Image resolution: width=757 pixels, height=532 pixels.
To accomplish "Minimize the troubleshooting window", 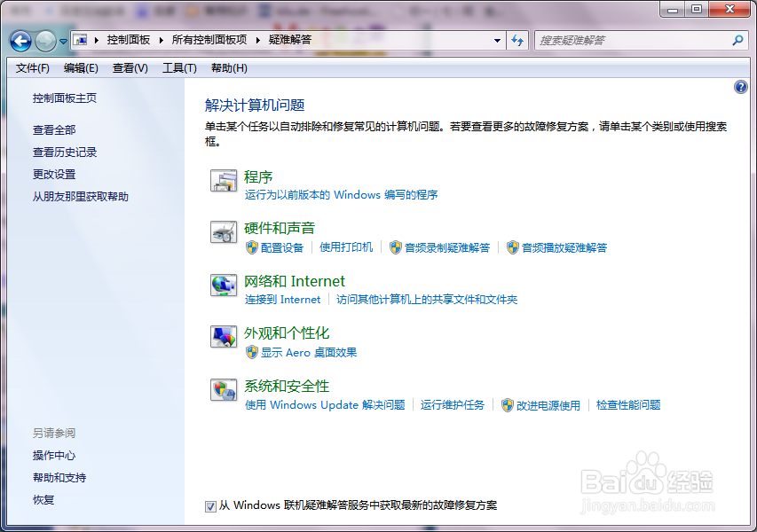I will coord(673,9).
